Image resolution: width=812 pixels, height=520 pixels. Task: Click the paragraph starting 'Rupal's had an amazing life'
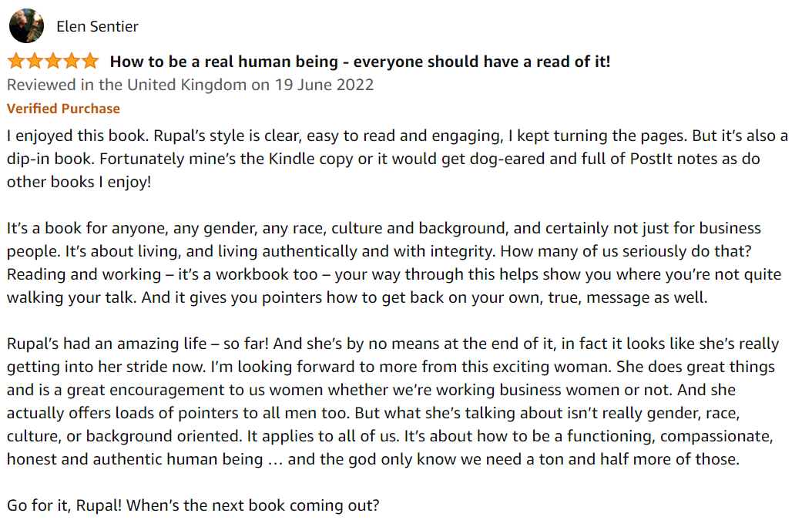click(393, 401)
